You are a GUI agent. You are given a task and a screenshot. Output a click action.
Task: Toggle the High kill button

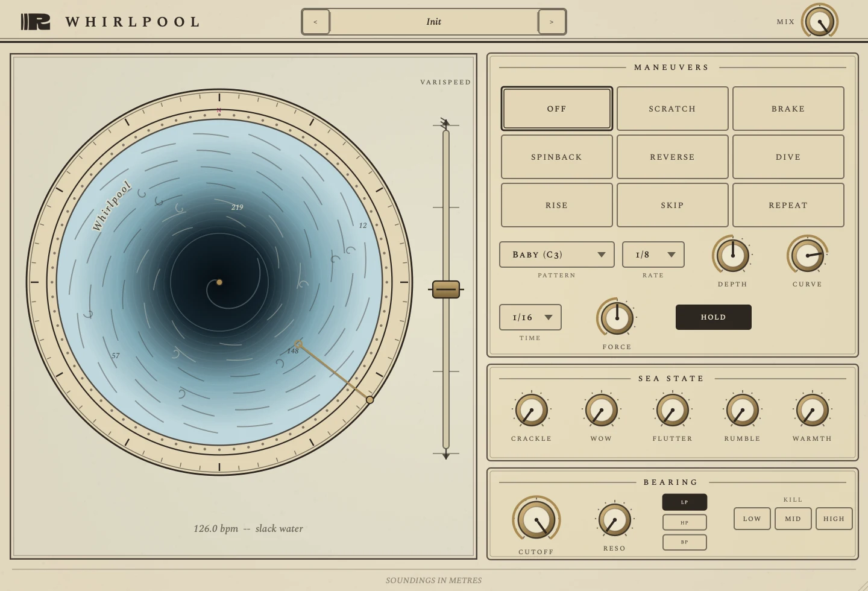point(834,519)
